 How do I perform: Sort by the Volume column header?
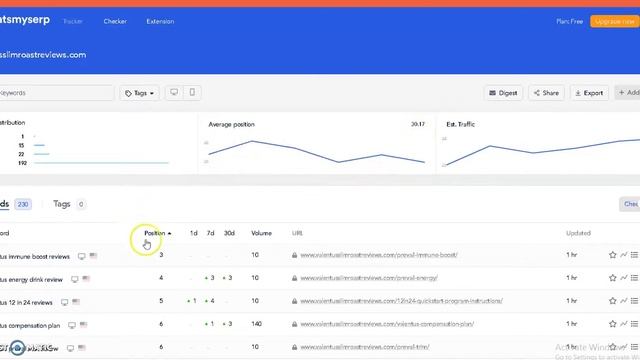pos(261,233)
